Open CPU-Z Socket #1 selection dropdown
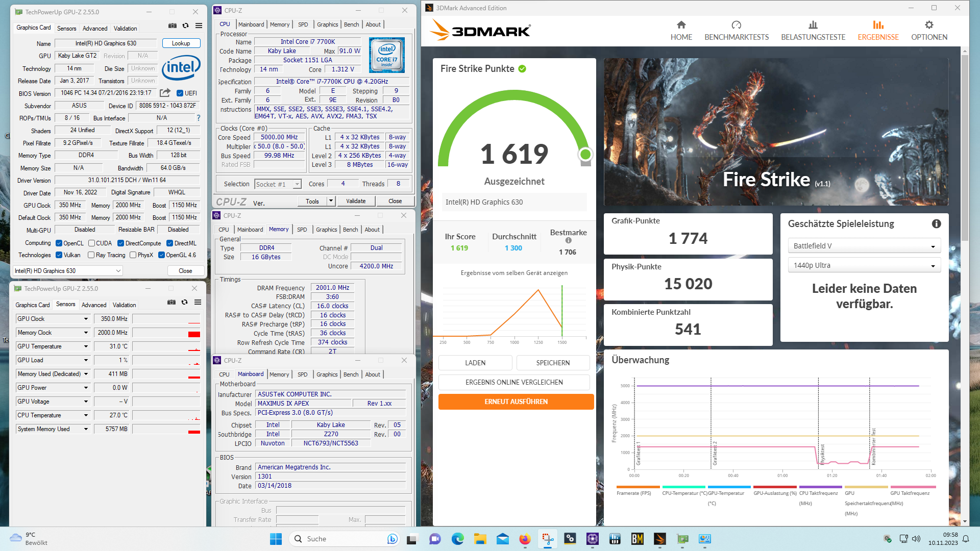 [278, 184]
